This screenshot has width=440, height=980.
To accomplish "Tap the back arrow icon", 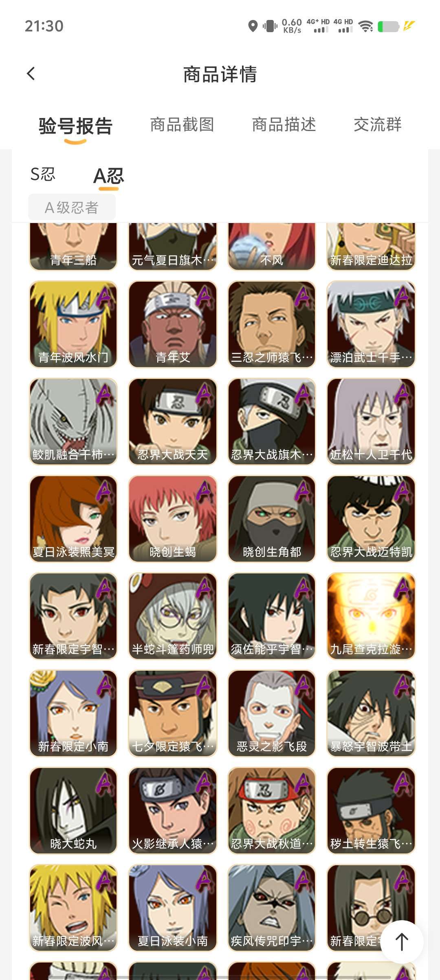I will pyautogui.click(x=31, y=74).
